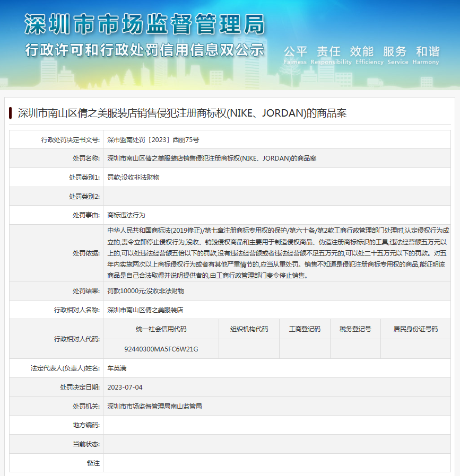Select the 处罚类别1 row label
This screenshot has height=476, width=460.
coord(84,177)
